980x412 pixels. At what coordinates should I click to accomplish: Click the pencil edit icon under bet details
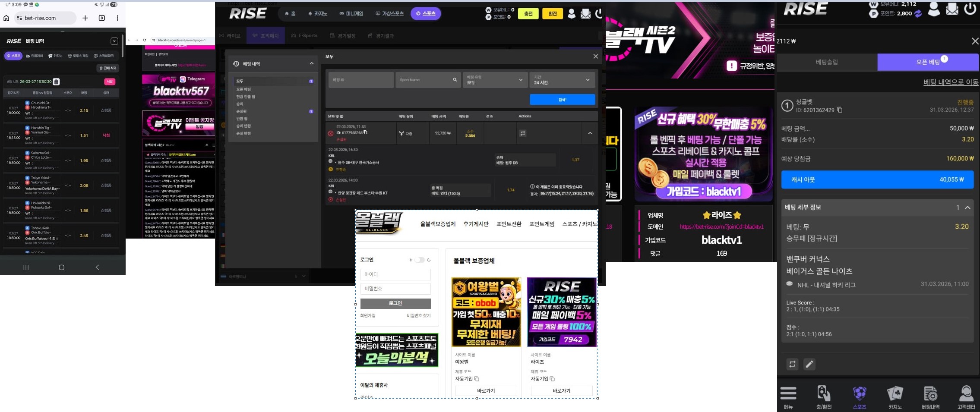pyautogui.click(x=809, y=364)
